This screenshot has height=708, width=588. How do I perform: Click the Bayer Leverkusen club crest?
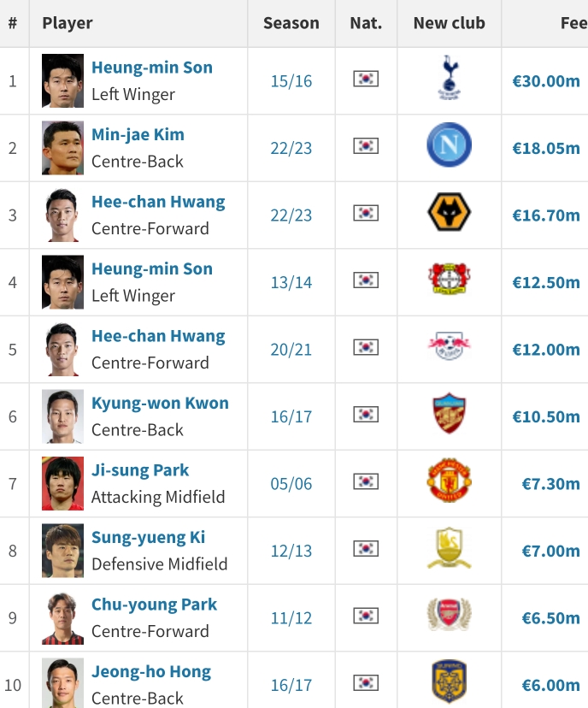pos(449,279)
